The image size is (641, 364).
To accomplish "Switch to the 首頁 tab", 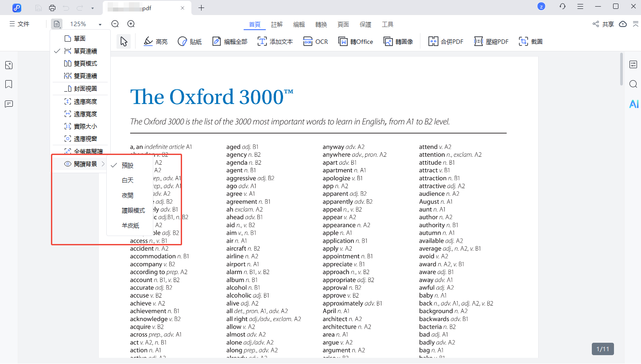I will (255, 24).
